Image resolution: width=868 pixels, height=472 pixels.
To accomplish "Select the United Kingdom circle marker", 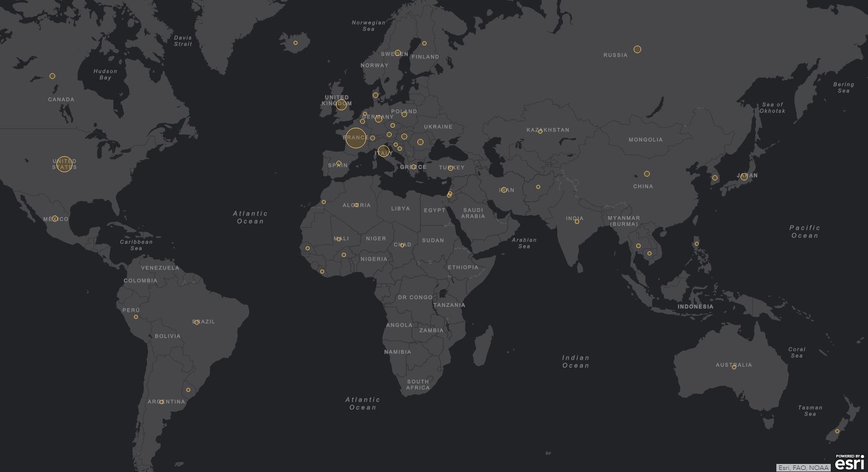I will tap(341, 105).
